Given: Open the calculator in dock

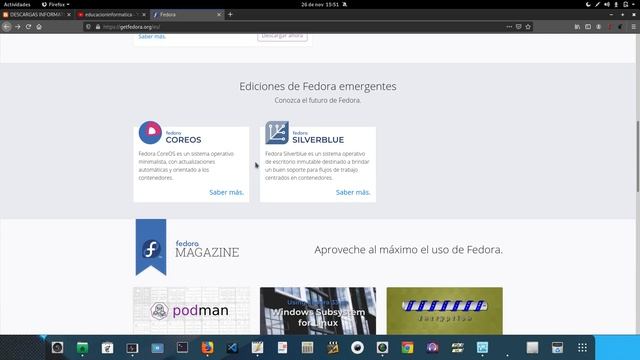Looking at the screenshot, I should pos(307,347).
